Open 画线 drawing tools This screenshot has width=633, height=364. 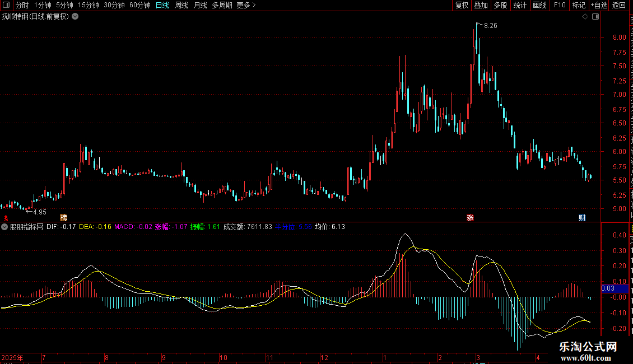pos(540,5)
